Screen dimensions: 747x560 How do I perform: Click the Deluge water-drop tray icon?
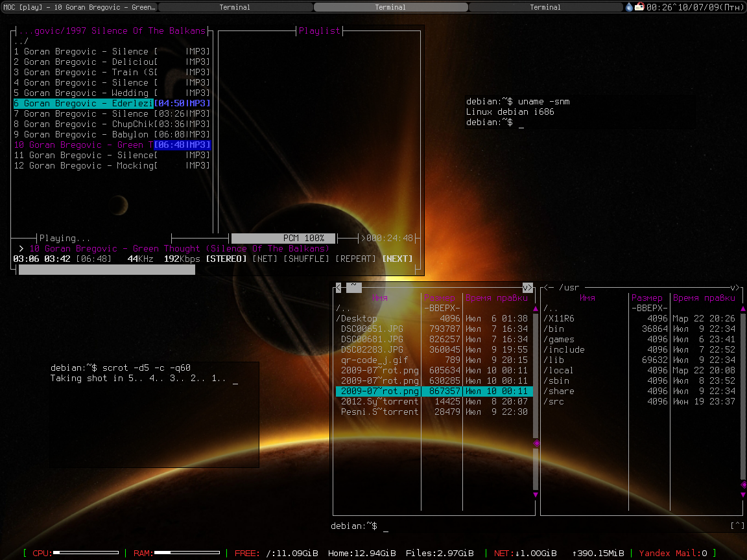tap(629, 7)
